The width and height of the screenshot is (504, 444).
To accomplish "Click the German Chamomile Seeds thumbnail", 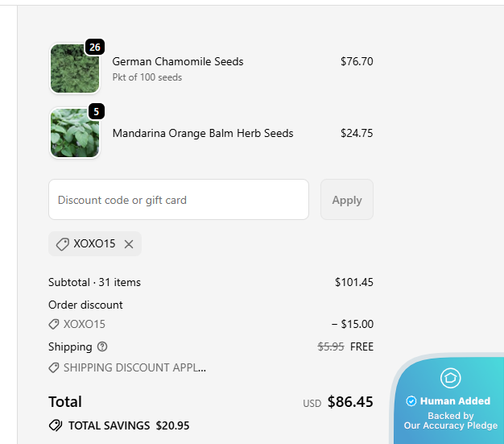I will pyautogui.click(x=75, y=69).
